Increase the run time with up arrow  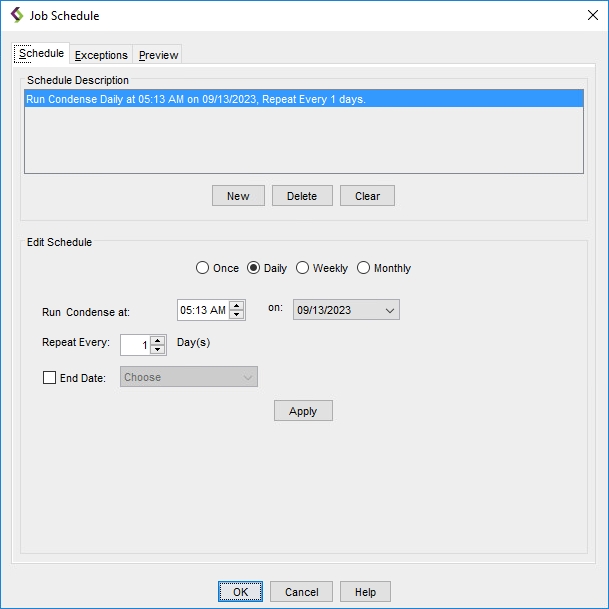coord(237,305)
